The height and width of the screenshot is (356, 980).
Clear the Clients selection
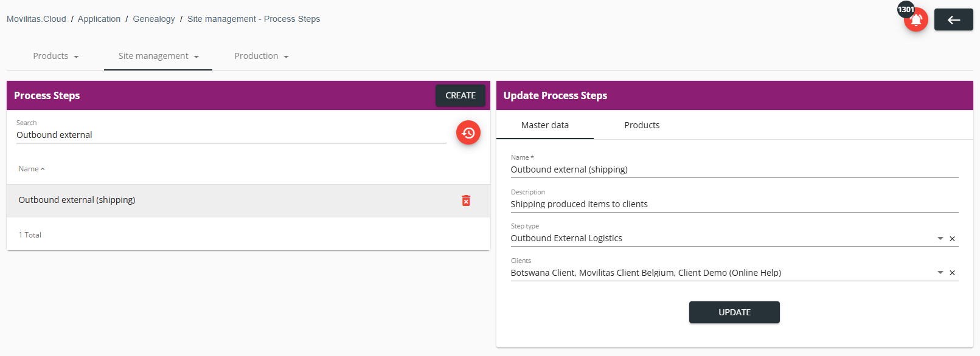(953, 273)
